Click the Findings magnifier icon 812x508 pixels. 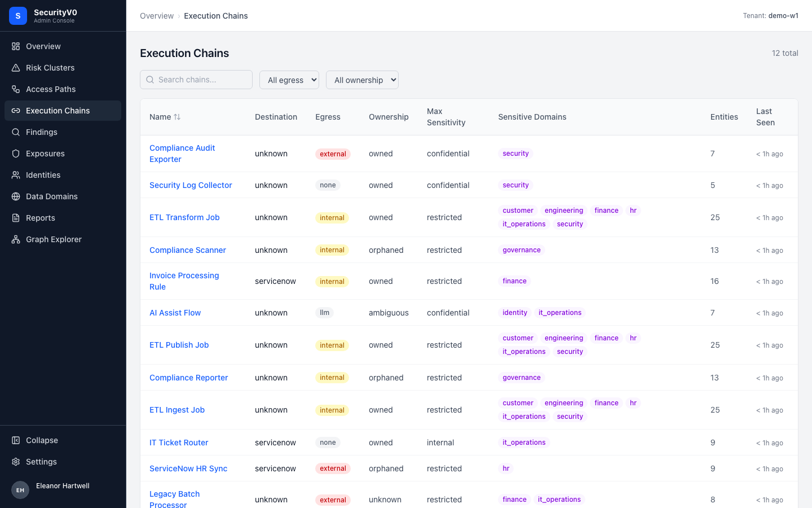[16, 132]
